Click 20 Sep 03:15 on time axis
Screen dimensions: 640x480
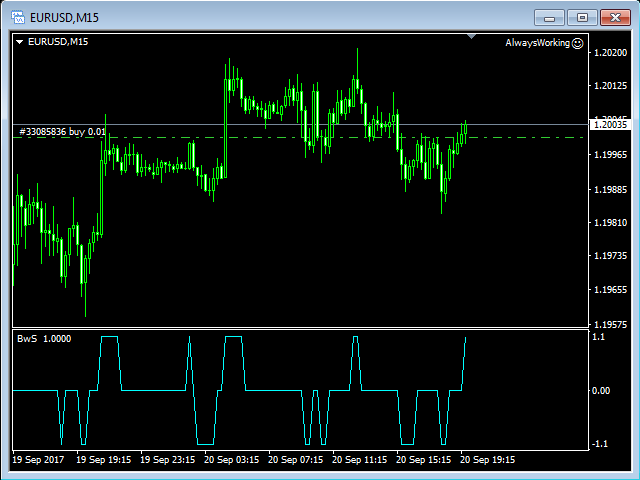point(233,460)
